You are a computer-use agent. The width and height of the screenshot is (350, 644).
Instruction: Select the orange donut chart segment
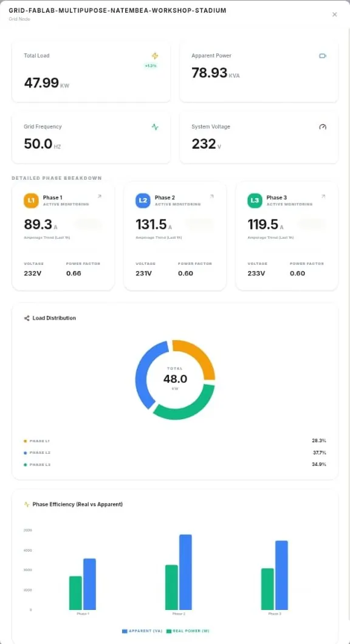coord(196,356)
